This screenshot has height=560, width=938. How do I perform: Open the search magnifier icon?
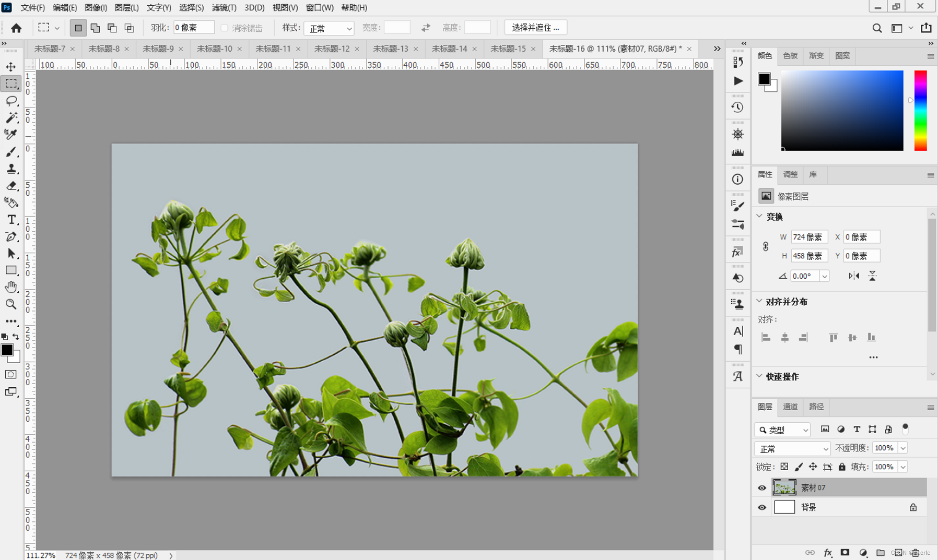point(877,28)
